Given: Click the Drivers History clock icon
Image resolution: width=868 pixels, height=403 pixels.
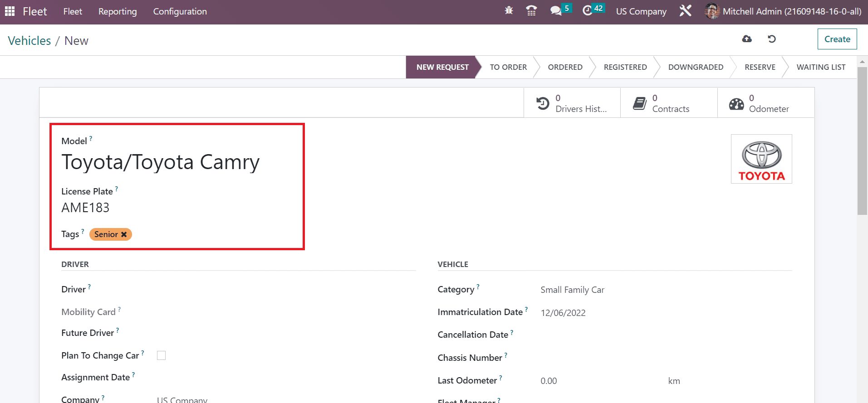Looking at the screenshot, I should pyautogui.click(x=543, y=103).
